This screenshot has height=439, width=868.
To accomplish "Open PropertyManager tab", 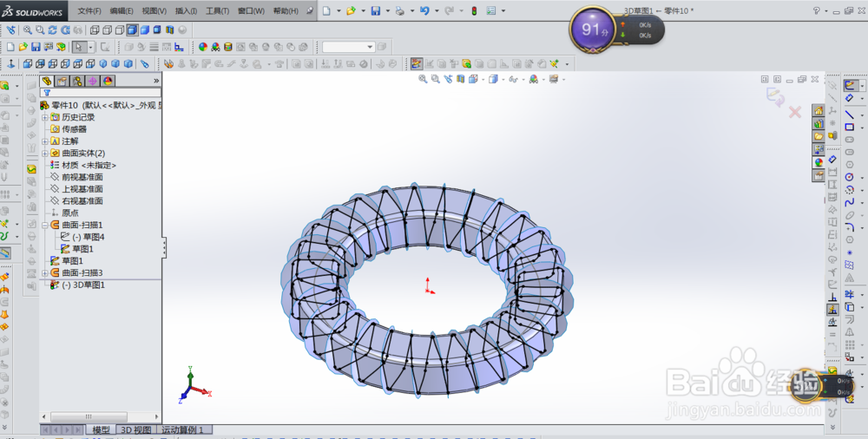I will pyautogui.click(x=62, y=81).
